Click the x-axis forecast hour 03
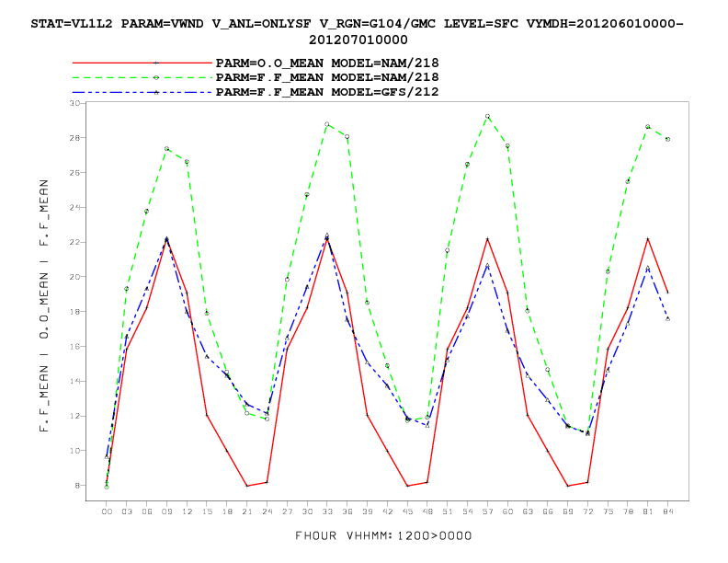The width and height of the screenshot is (728, 563). tap(127, 511)
